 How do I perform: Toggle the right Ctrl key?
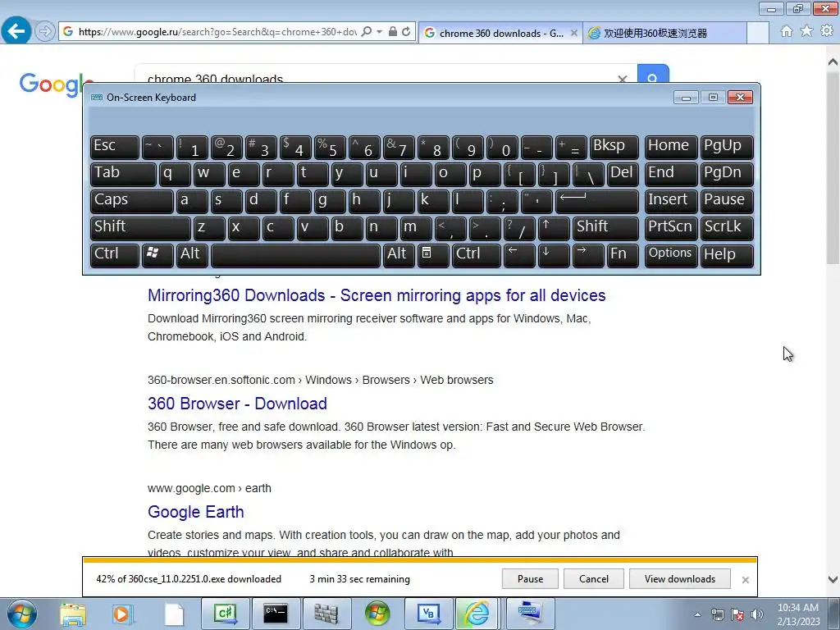pos(477,254)
